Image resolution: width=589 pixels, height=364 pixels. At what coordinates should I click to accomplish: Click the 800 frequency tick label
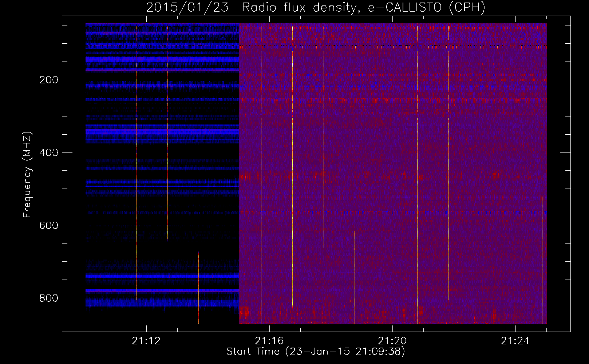49,298
